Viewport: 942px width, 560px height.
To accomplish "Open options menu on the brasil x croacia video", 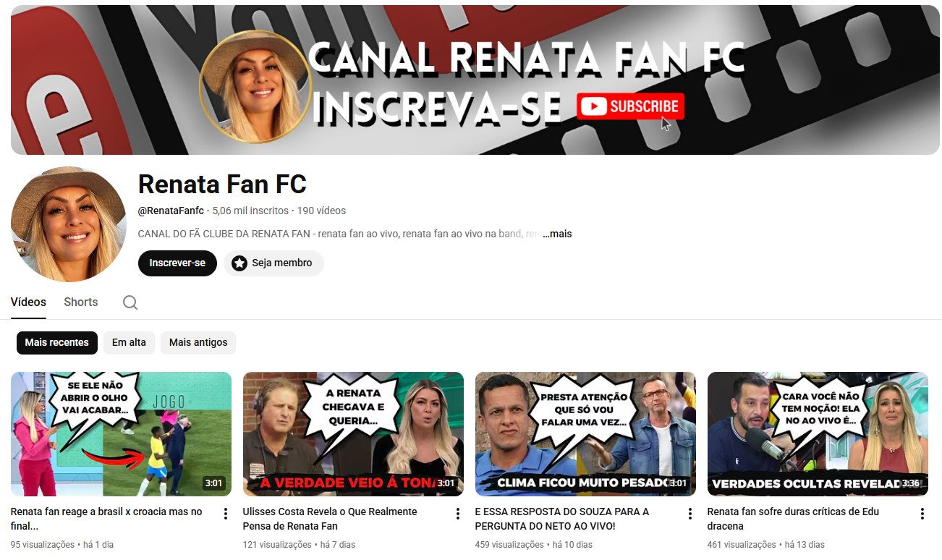I will coord(225,512).
